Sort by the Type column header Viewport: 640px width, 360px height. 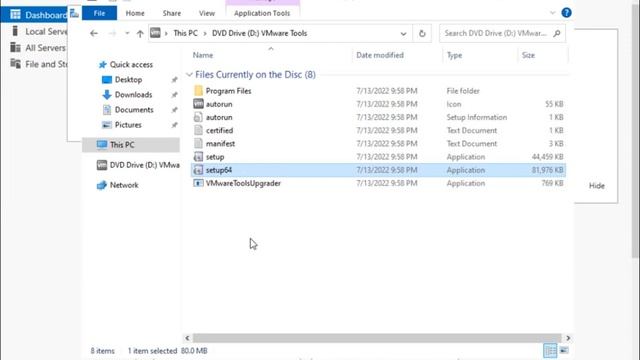coord(454,55)
